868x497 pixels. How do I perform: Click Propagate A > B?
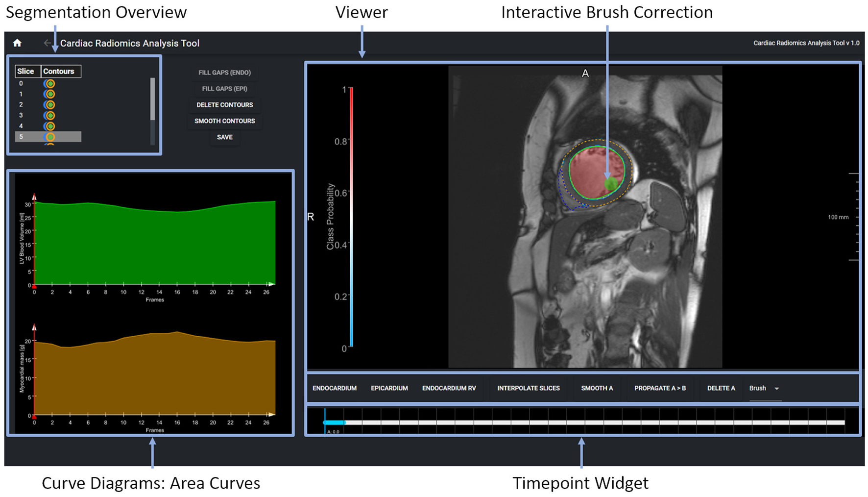[659, 388]
